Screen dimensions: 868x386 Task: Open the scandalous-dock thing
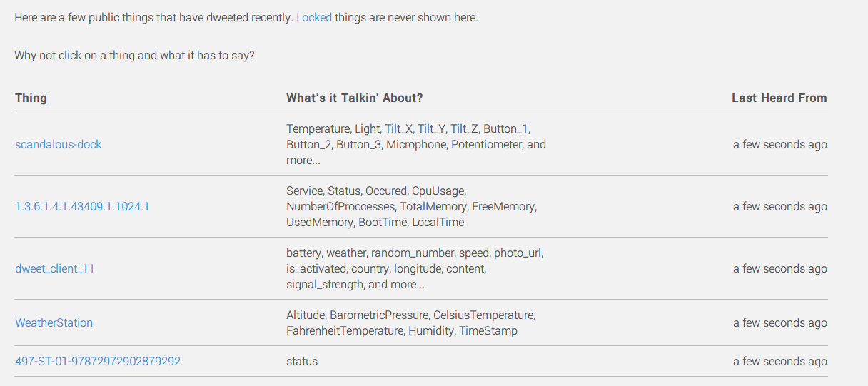(59, 144)
